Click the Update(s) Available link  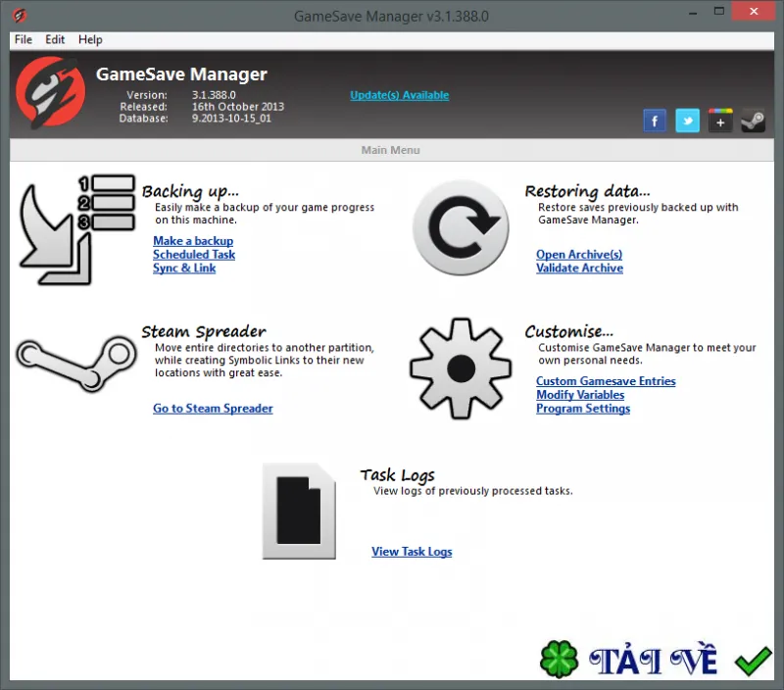coord(399,95)
